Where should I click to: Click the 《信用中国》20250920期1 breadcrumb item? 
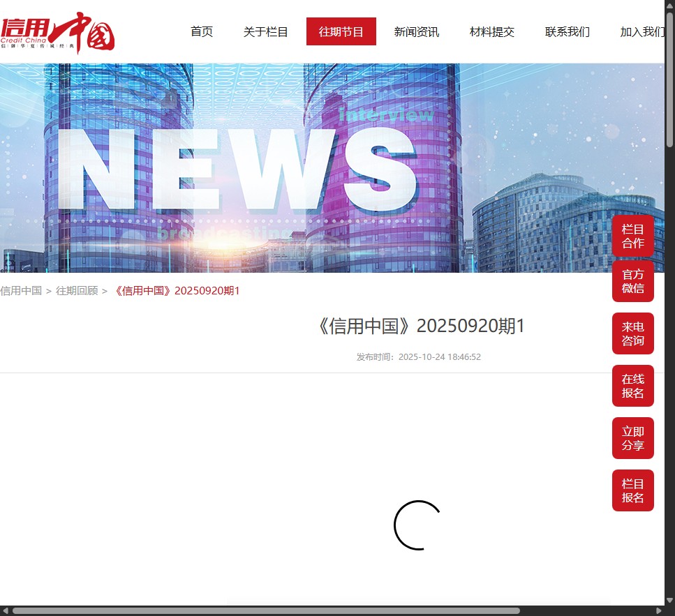pos(176,291)
